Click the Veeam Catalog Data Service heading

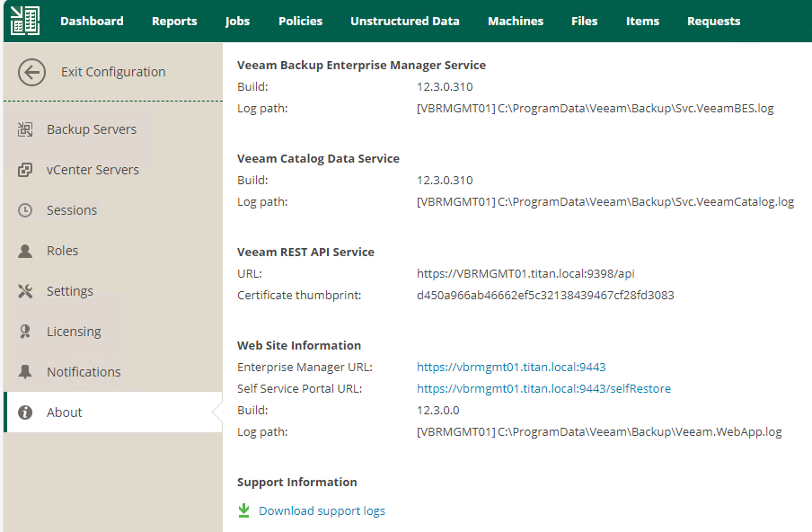coord(319,158)
